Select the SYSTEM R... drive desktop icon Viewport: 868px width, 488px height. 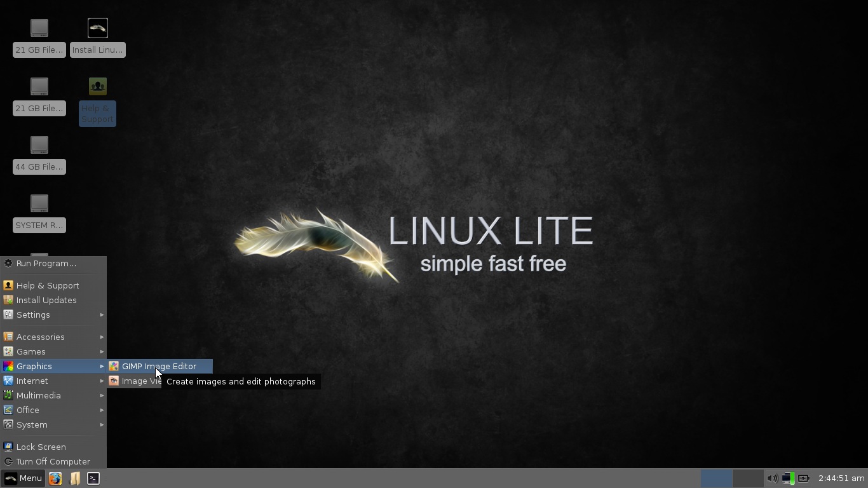click(39, 213)
